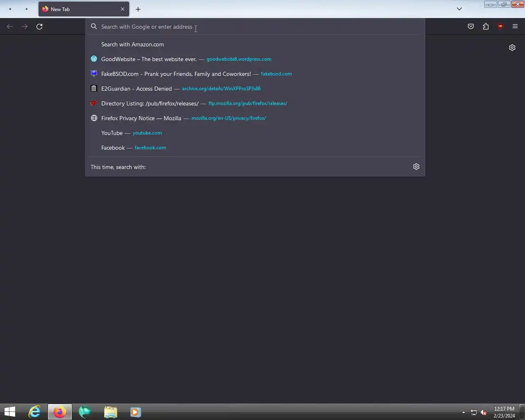The height and width of the screenshot is (420, 525).
Task: Click the archive.org favicon in E2Guardian row
Action: click(x=94, y=89)
